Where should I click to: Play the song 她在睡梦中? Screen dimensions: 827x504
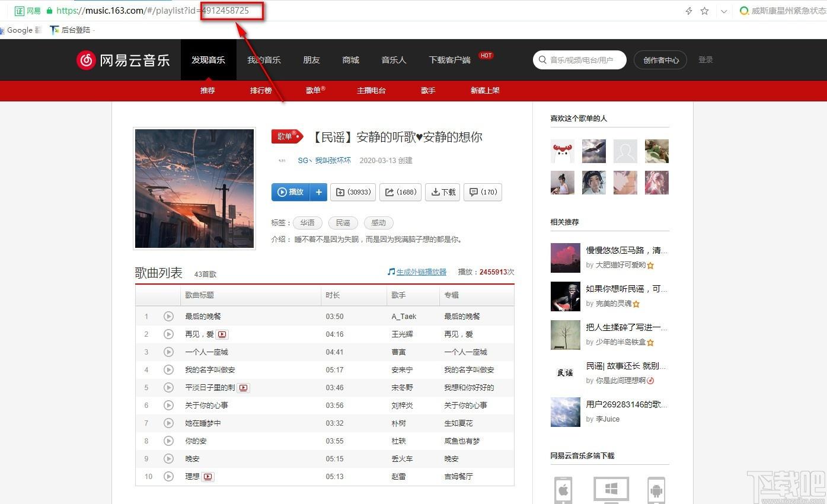[x=168, y=423]
